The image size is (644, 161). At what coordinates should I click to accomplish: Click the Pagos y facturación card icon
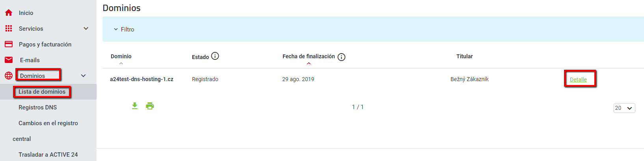coord(9,44)
